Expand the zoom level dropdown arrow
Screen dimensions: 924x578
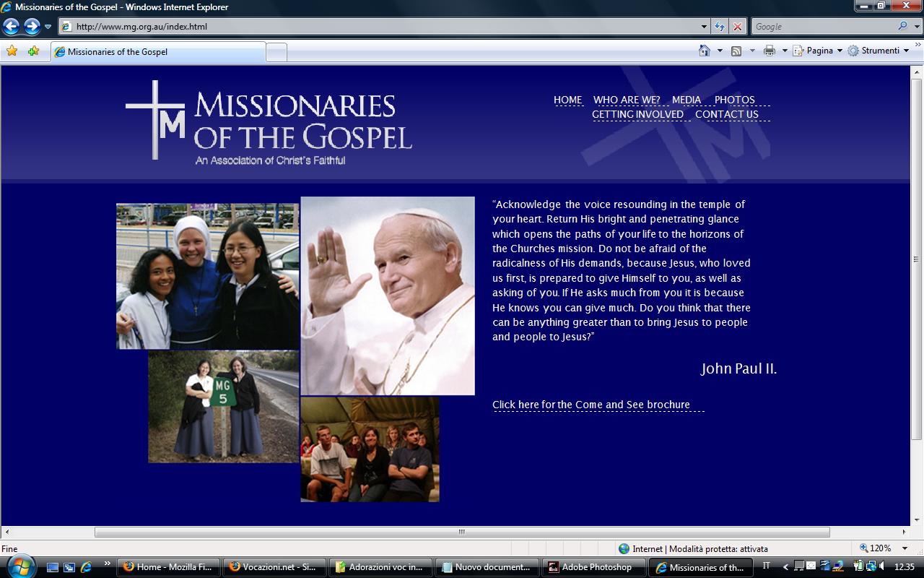(x=905, y=548)
